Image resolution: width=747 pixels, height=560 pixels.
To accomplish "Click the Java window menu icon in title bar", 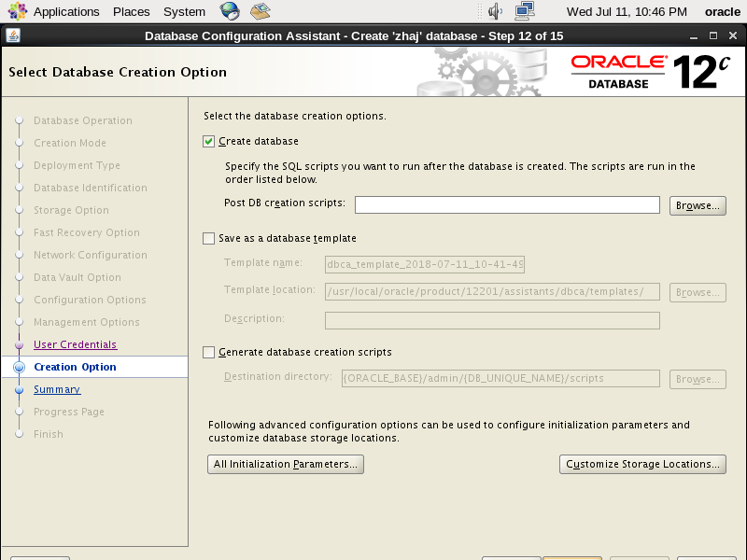I will (x=13, y=35).
